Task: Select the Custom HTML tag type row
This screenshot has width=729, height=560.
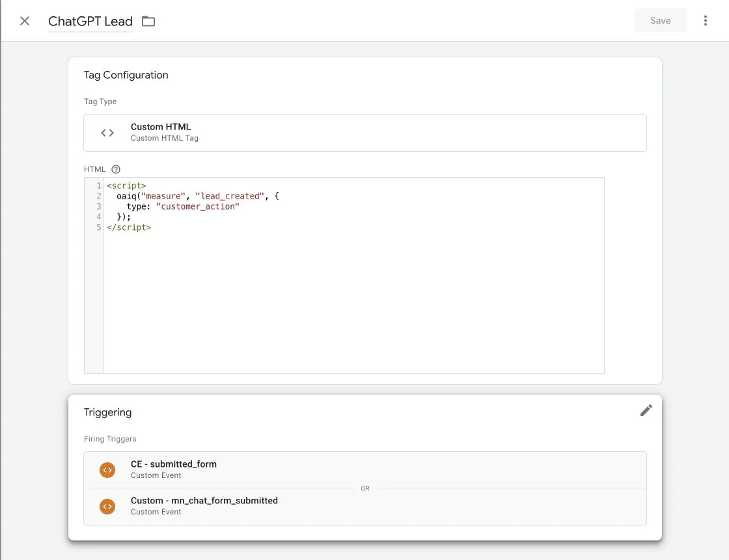Action: pyautogui.click(x=365, y=133)
